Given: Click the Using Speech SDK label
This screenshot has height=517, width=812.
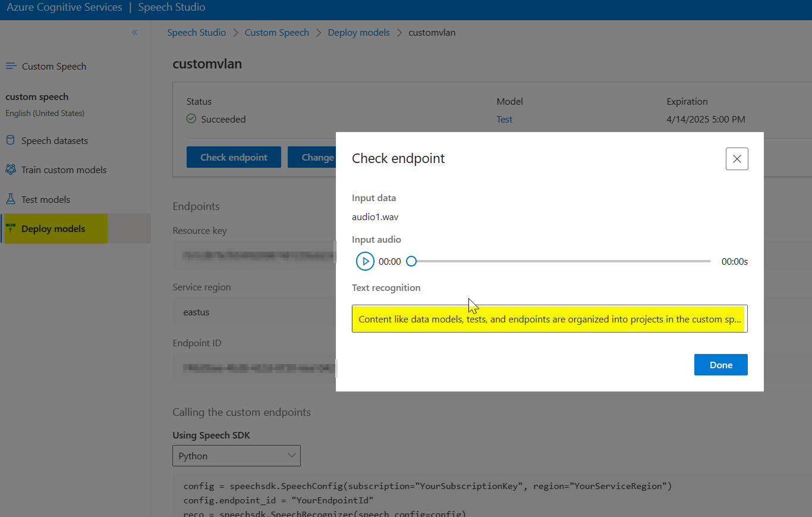Looking at the screenshot, I should pyautogui.click(x=211, y=435).
